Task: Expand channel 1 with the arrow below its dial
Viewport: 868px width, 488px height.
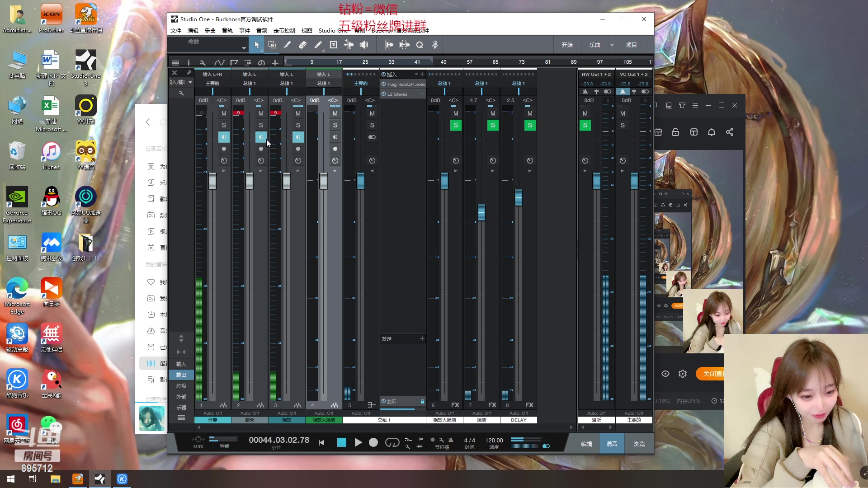Action: 223,171
